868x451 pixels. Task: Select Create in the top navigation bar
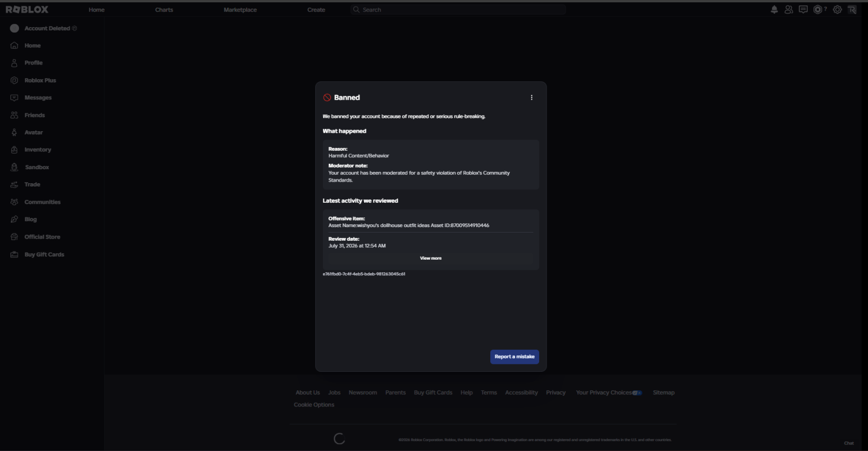(316, 10)
